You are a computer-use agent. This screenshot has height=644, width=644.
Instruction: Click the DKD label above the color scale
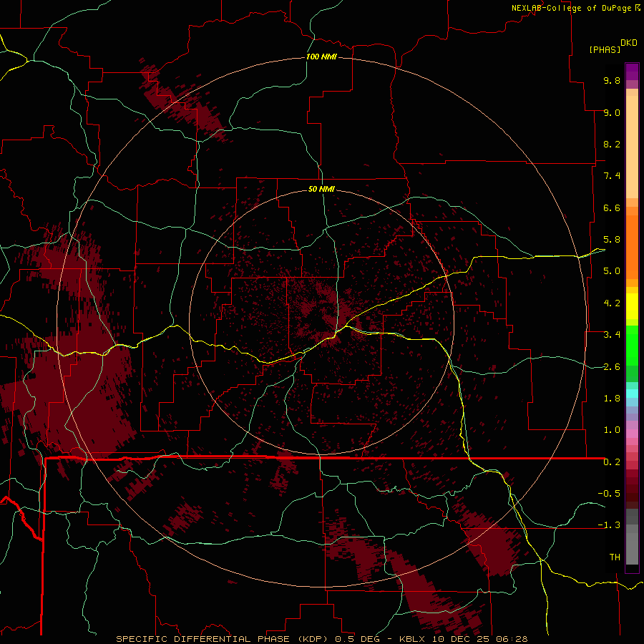pos(629,43)
